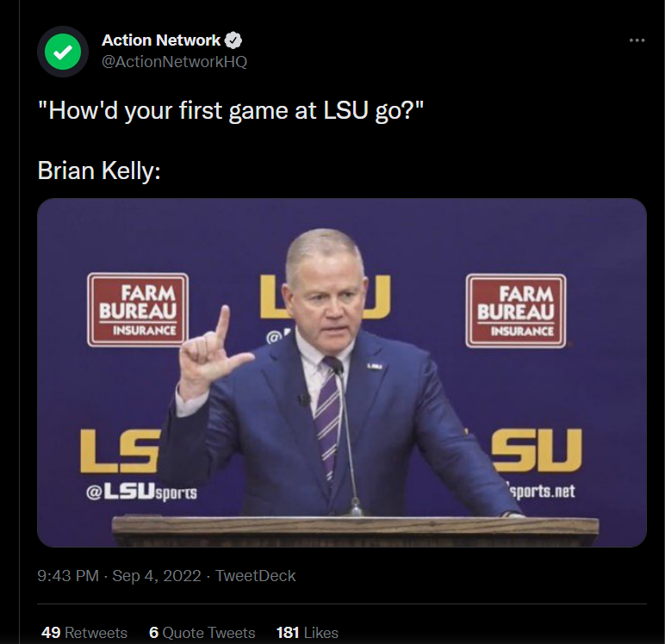Visit the @ActionNetworkHQ handle

pyautogui.click(x=174, y=61)
